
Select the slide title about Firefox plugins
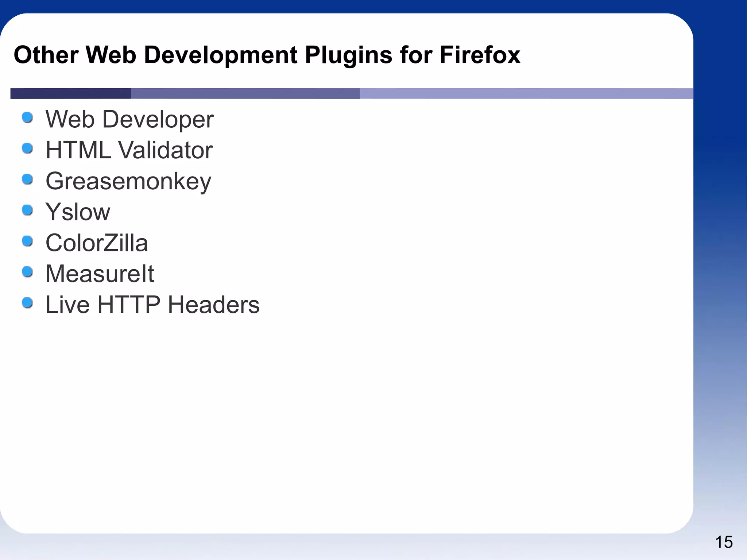(267, 55)
